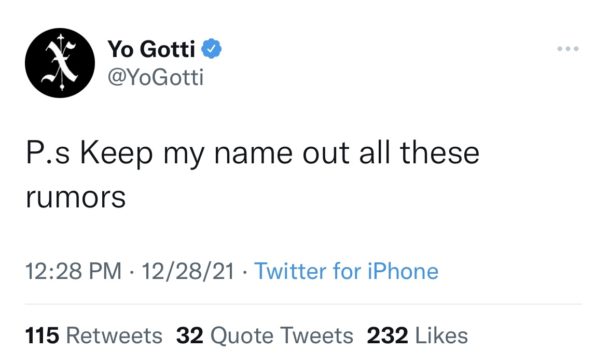Click the word 'rumors' in the tweet

pos(76,198)
